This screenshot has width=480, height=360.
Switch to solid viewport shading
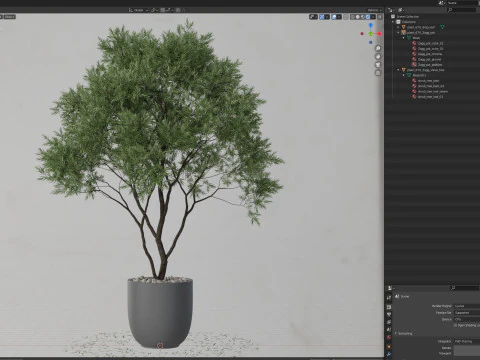[x=358, y=17]
